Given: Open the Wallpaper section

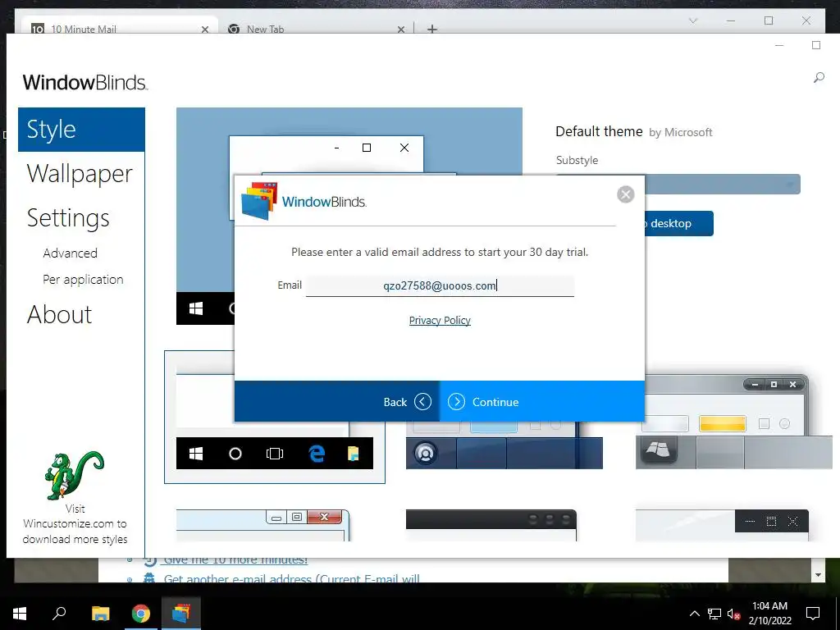Looking at the screenshot, I should (80, 174).
